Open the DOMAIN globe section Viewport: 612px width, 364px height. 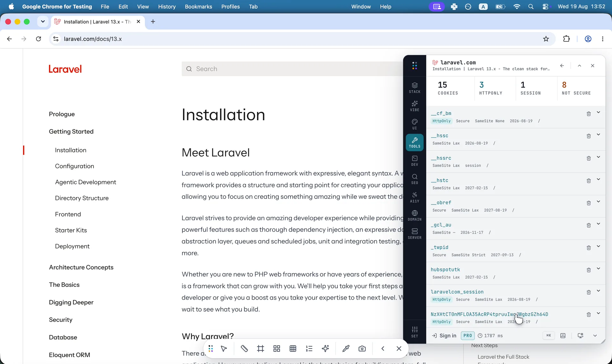414,215
